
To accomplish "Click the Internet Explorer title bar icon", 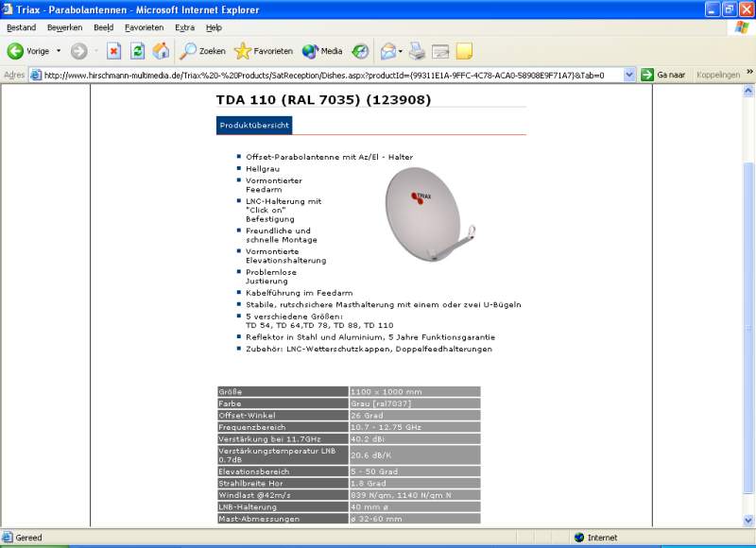I will pos(8,9).
